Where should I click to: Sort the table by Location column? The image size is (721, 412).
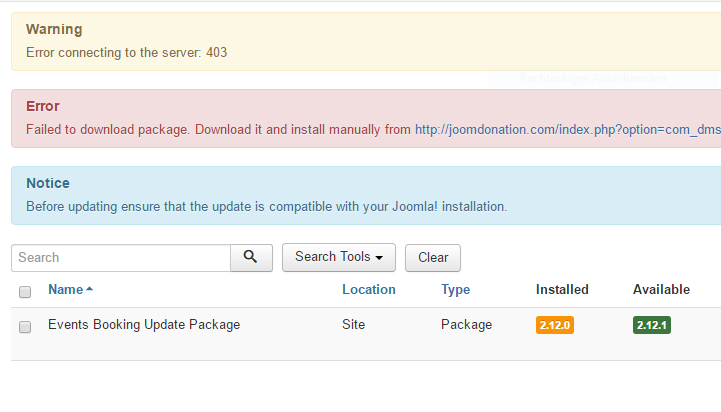tap(368, 290)
